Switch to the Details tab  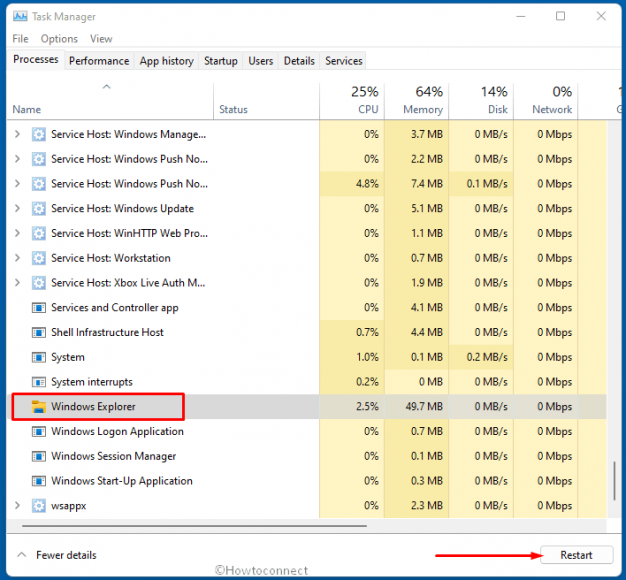[x=299, y=61]
